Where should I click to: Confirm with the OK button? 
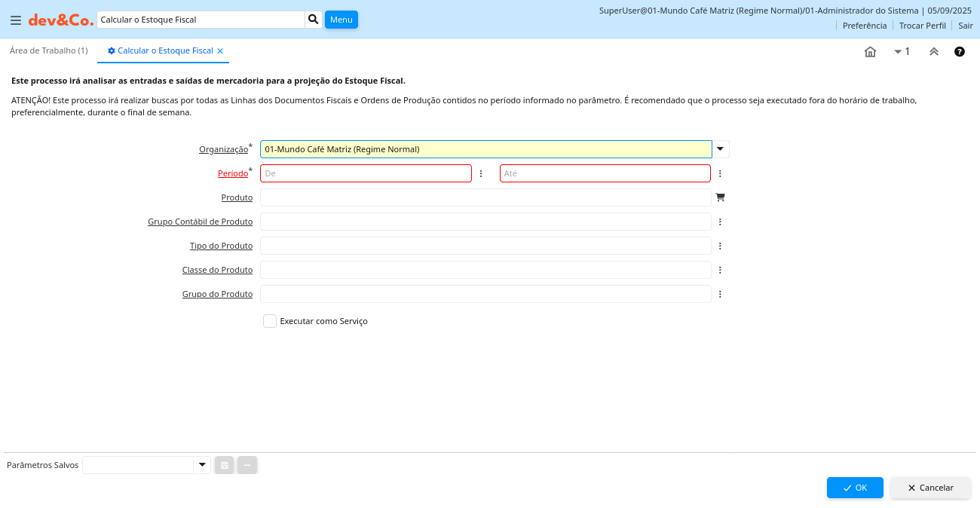(x=855, y=488)
